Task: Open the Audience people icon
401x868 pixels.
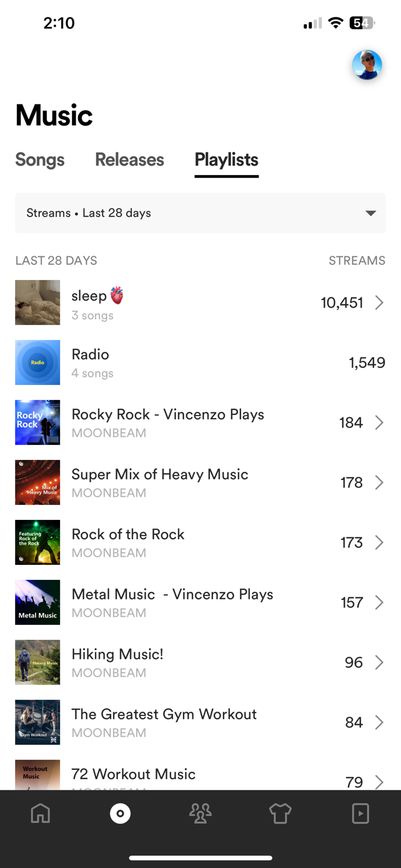Action: 200,813
